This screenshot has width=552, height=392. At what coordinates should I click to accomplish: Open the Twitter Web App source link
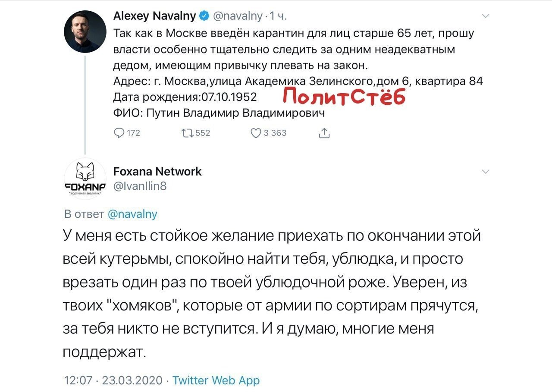(x=216, y=380)
